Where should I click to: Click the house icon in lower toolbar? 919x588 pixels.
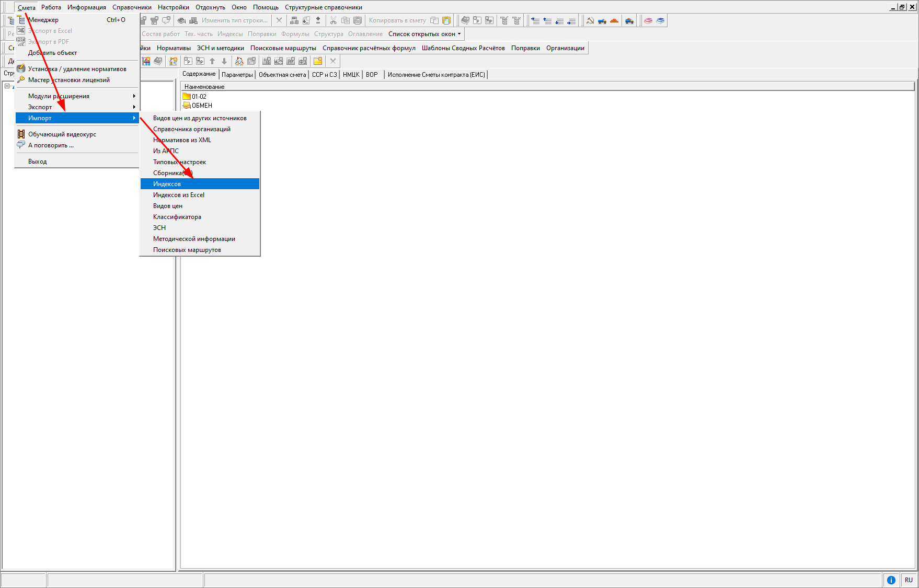[173, 61]
